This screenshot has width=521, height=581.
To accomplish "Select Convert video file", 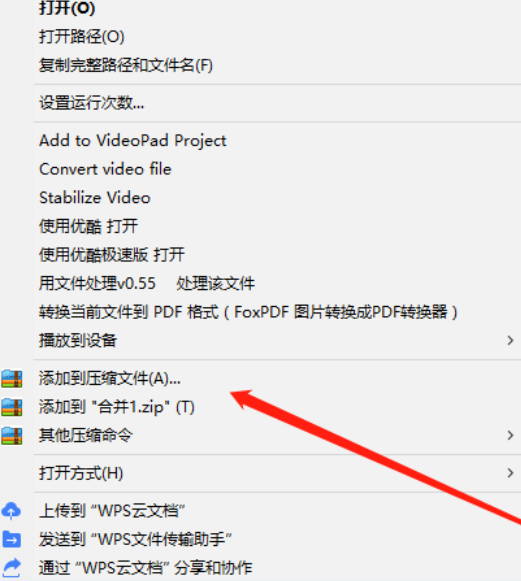I will [105, 169].
